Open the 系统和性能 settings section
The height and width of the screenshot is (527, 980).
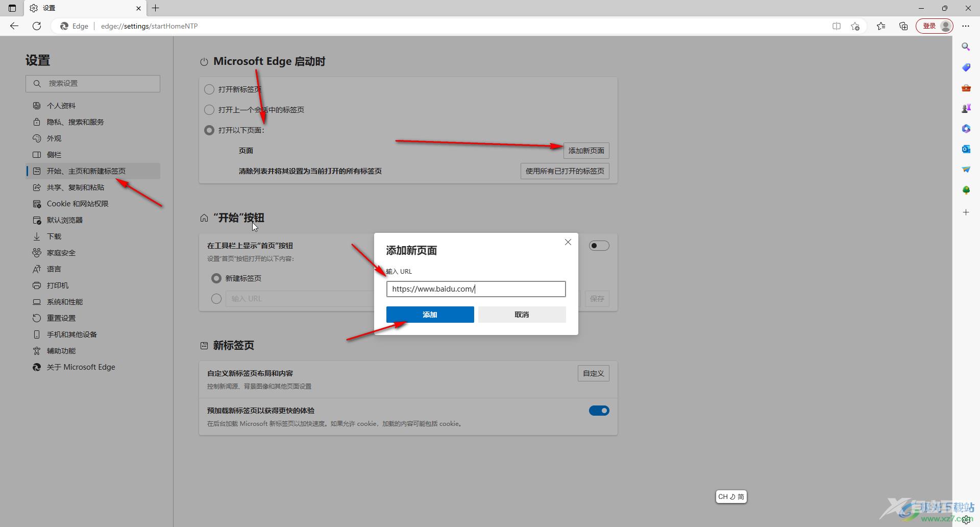coord(93,302)
